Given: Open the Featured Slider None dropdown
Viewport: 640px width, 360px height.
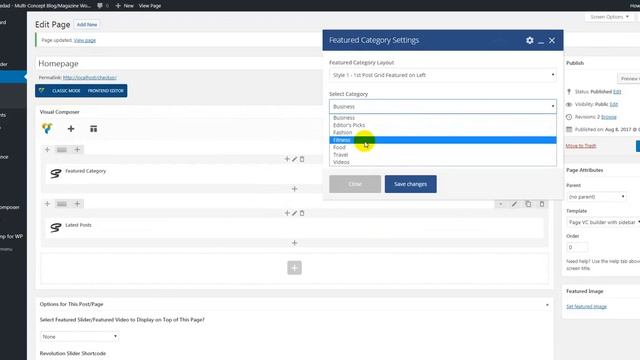Looking at the screenshot, I should click(x=80, y=337).
